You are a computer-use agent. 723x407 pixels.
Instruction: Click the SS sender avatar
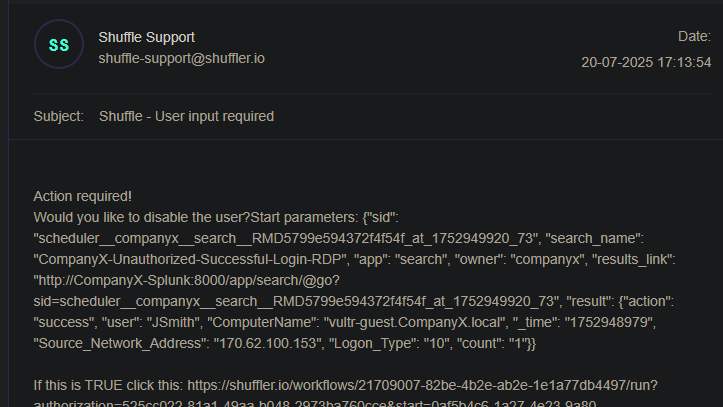click(x=59, y=44)
